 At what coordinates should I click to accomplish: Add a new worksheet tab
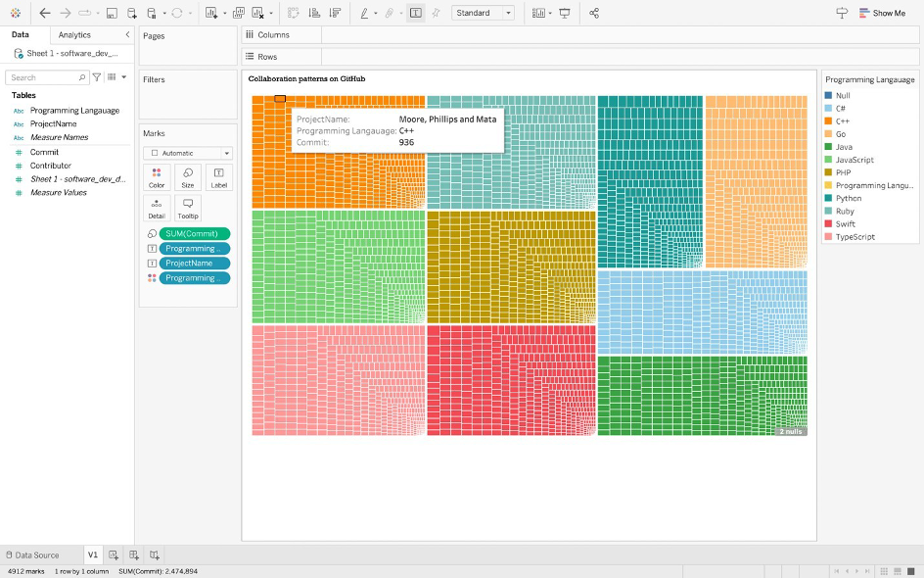114,555
